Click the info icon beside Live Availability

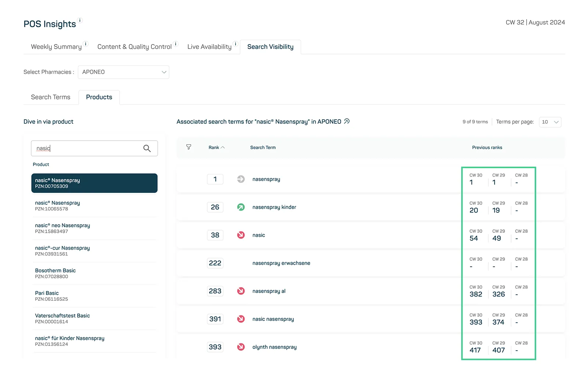(x=236, y=44)
